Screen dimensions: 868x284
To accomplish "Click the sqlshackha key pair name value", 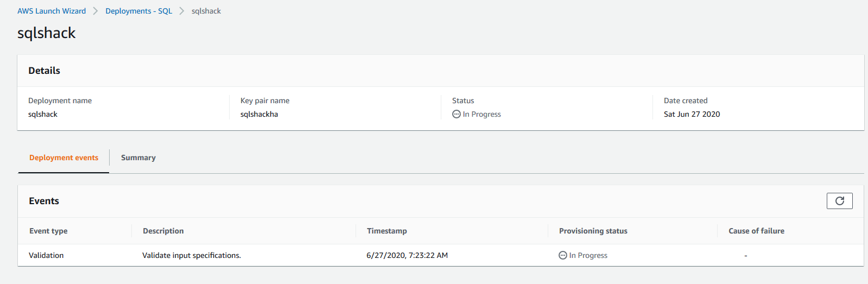I will pos(259,114).
